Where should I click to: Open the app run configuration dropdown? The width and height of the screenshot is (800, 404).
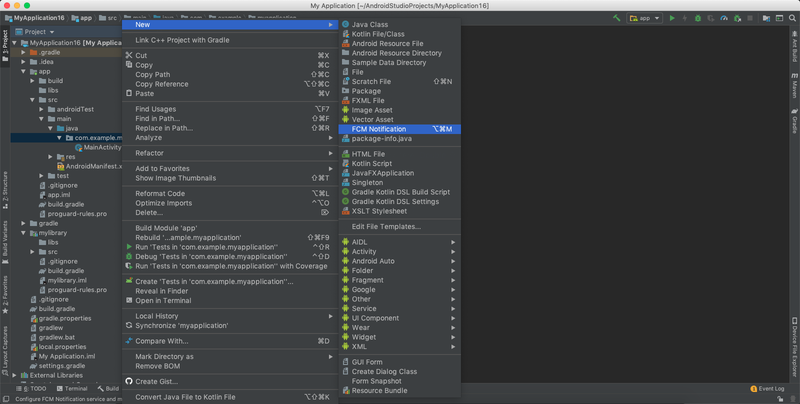643,18
